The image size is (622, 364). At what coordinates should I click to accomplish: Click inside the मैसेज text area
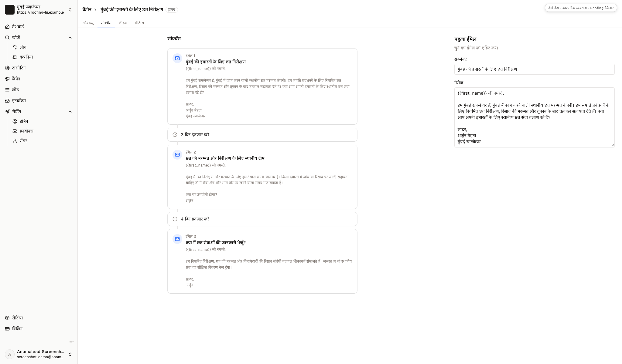click(534, 117)
